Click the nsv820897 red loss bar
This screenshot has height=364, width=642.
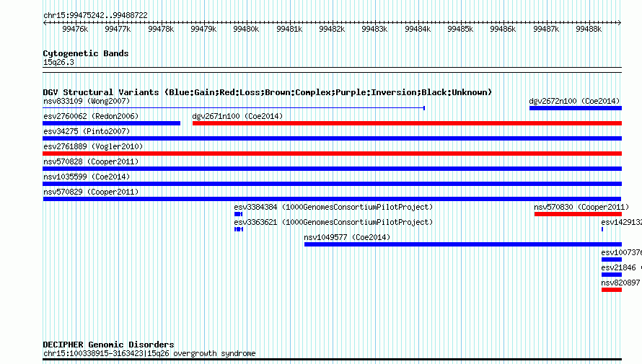pyautogui.click(x=612, y=290)
